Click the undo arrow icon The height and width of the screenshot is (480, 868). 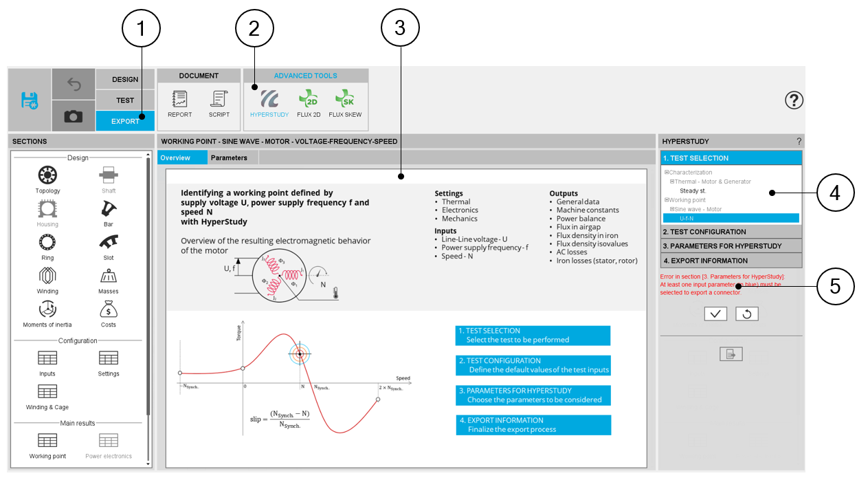(x=74, y=85)
